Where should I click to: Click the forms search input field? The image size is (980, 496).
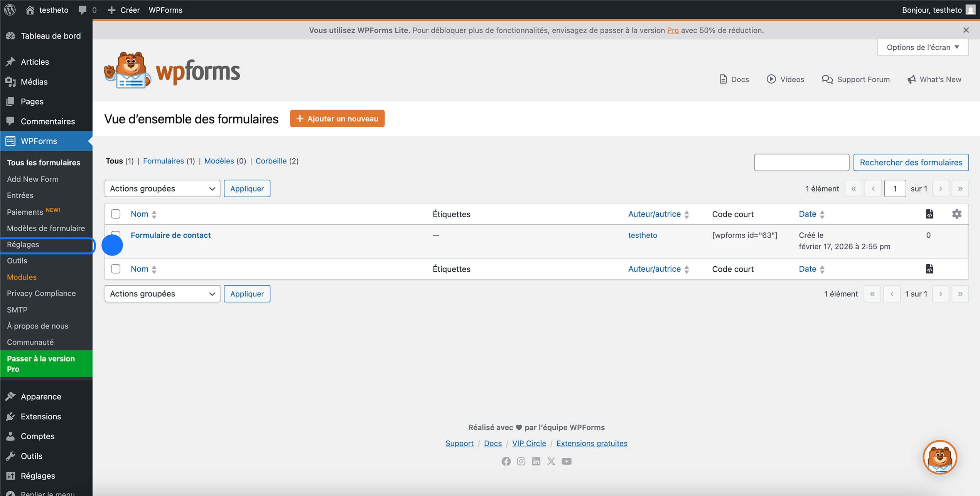click(x=801, y=162)
